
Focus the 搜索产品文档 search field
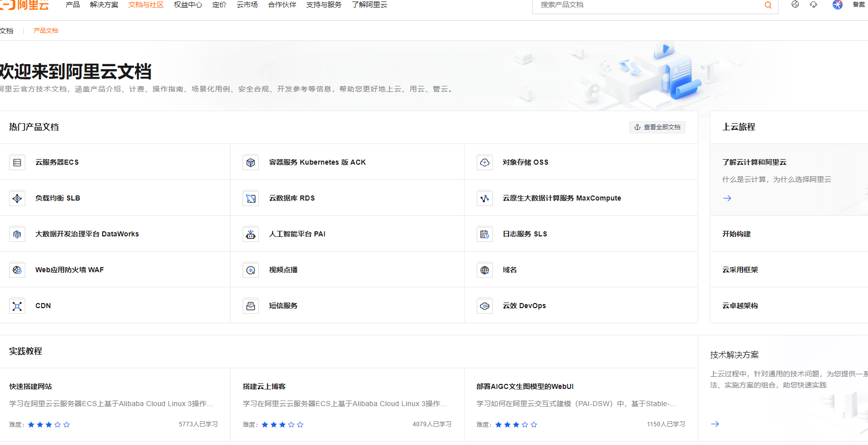[647, 5]
